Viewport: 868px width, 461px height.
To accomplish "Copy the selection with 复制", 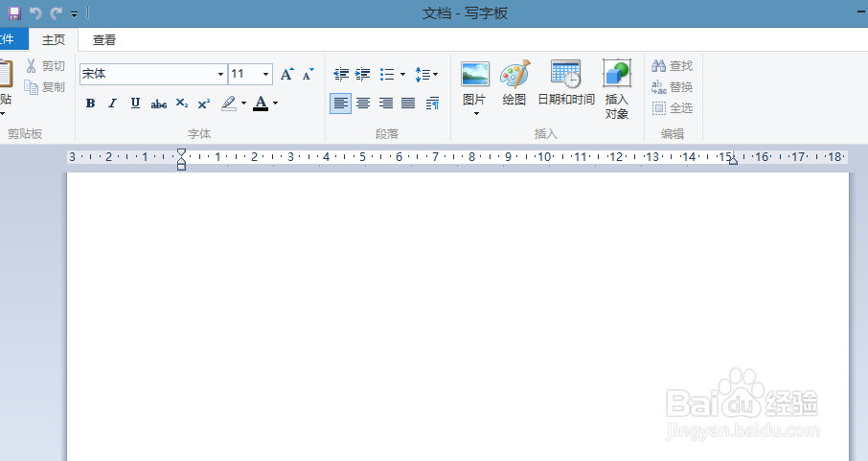I will [x=45, y=86].
